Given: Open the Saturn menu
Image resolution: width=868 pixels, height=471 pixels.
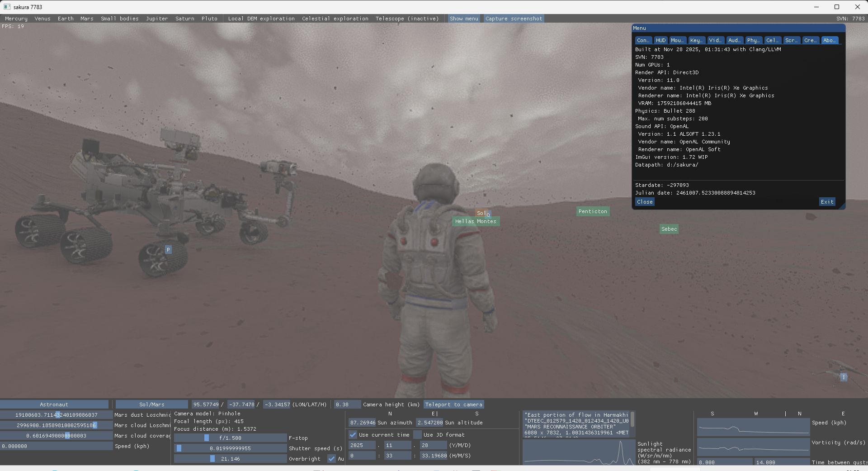Looking at the screenshot, I should pyautogui.click(x=185, y=19).
